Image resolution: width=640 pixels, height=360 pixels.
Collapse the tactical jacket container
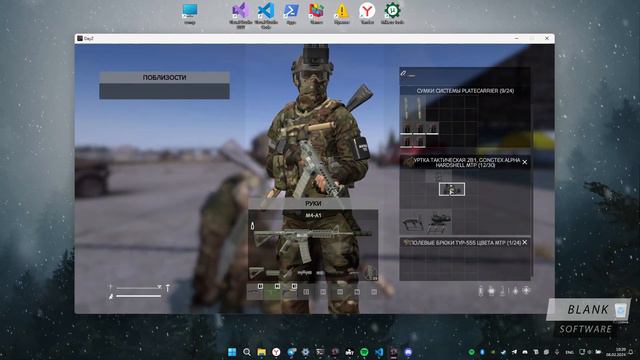pyautogui.click(x=524, y=162)
